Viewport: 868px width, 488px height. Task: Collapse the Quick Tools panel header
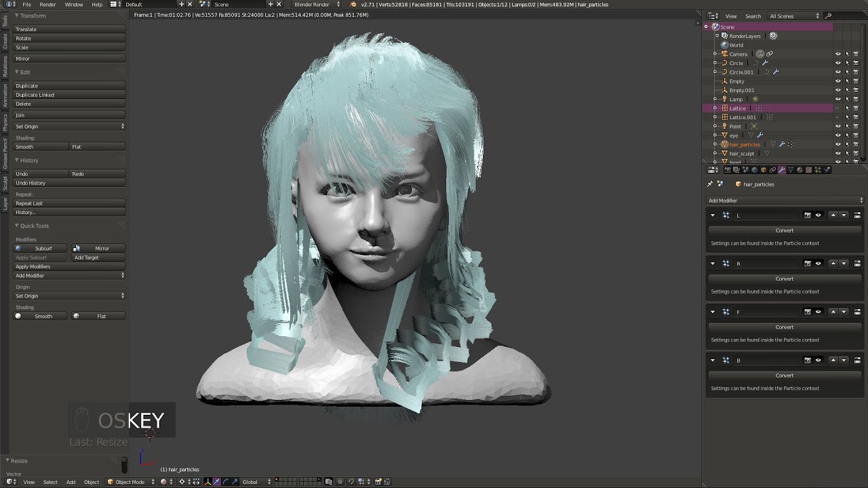click(34, 226)
